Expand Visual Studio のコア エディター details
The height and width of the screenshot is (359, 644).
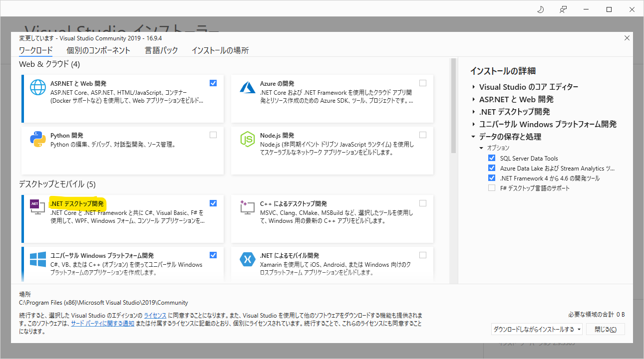(x=473, y=87)
